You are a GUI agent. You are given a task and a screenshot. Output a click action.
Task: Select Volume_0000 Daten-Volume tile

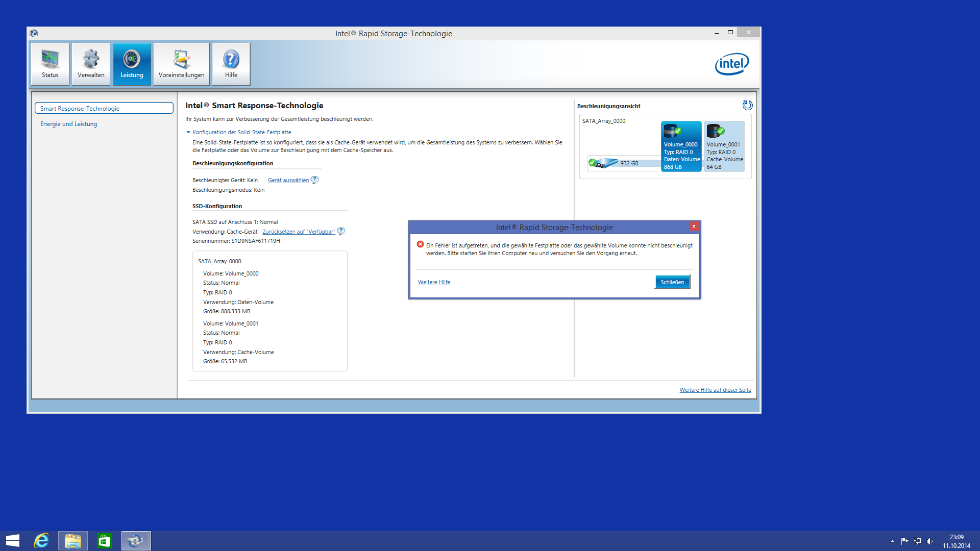pyautogui.click(x=681, y=146)
